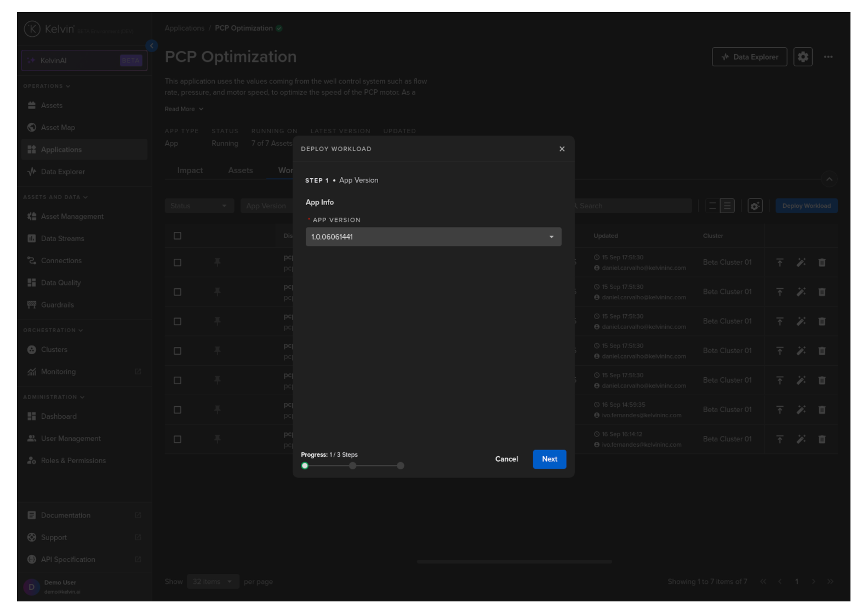Viewport: 868px width, 614px height.
Task: Switch to the Impact tab
Action: pos(190,170)
